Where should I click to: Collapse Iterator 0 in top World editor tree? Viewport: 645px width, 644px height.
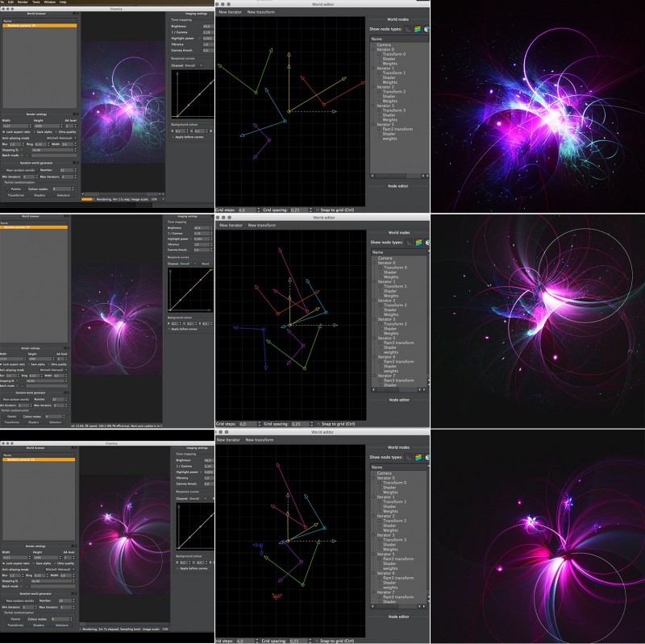pos(374,49)
